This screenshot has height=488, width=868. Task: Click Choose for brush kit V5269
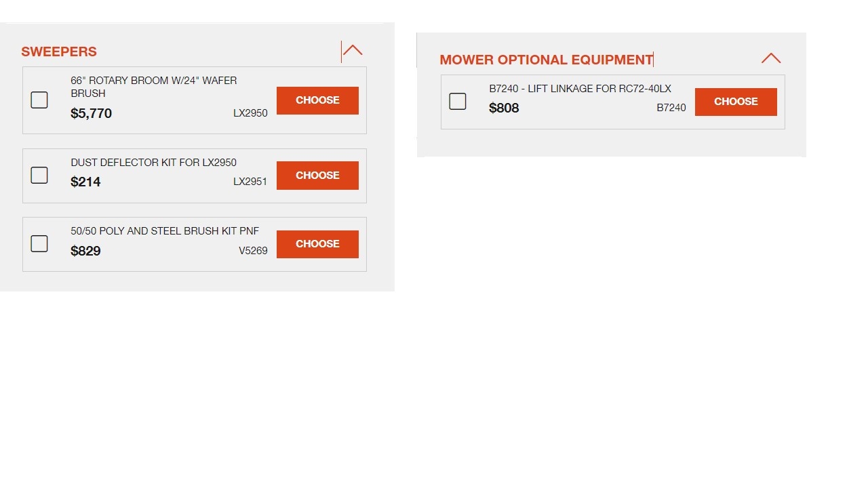(x=317, y=244)
